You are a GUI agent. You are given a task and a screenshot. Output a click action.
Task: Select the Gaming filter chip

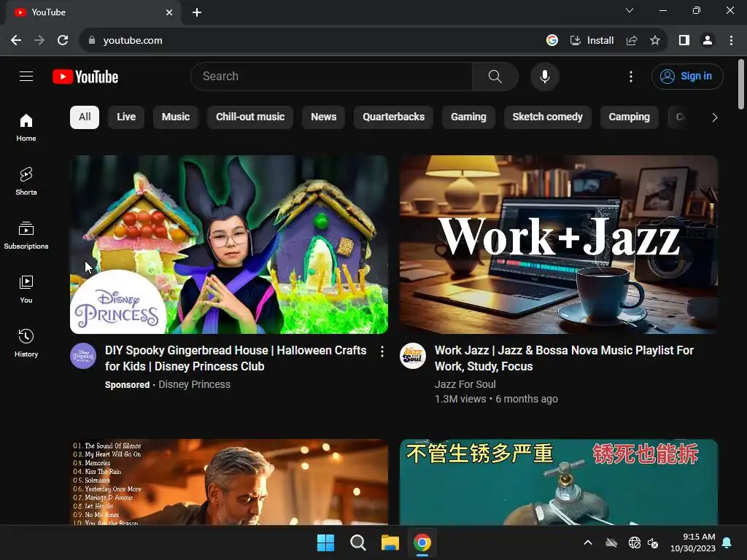pos(469,117)
